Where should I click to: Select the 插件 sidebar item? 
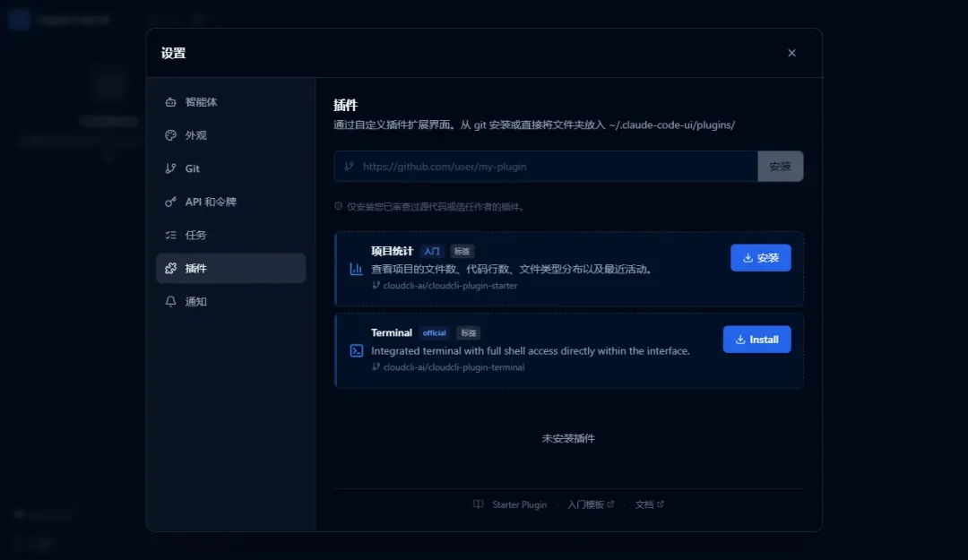pos(230,268)
